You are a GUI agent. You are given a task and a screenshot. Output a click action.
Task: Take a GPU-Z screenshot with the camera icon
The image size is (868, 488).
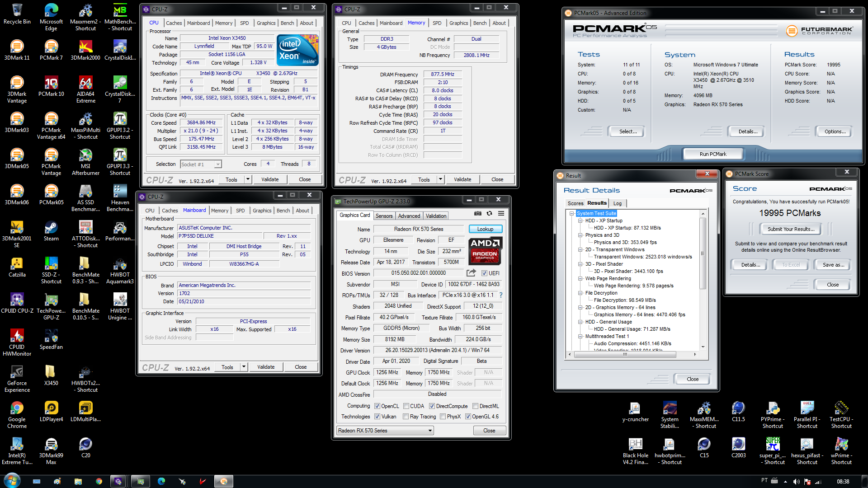point(477,213)
